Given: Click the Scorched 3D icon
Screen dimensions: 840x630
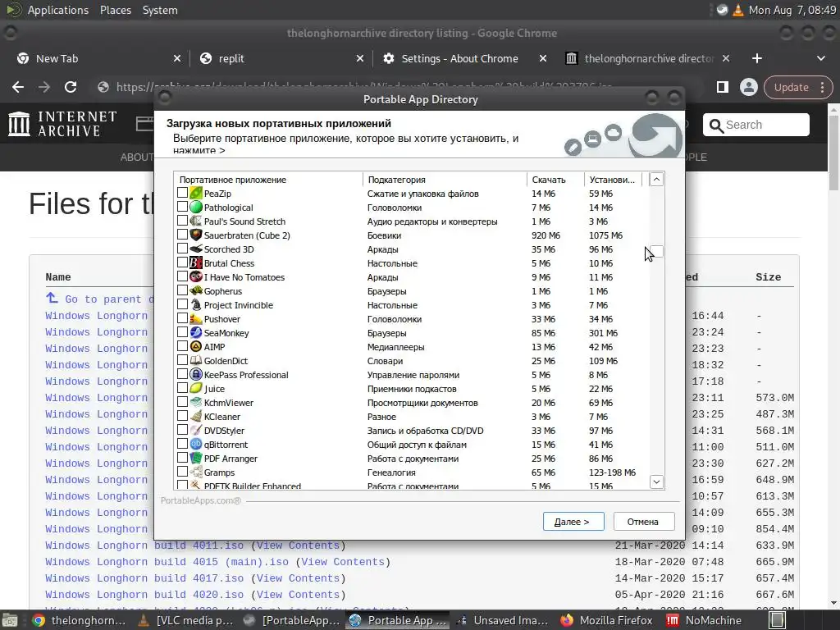Looking at the screenshot, I should (x=196, y=249).
